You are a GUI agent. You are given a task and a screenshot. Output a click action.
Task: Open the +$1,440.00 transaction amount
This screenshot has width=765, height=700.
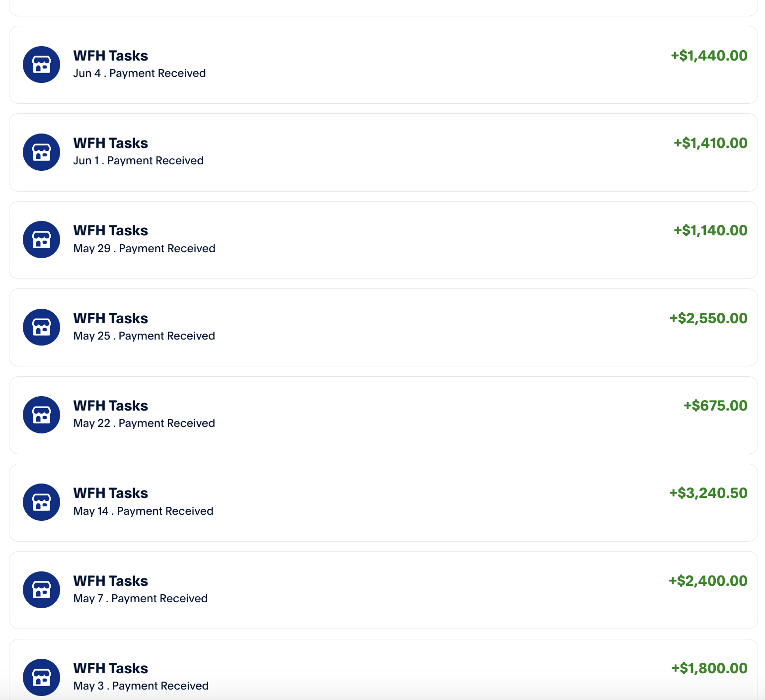(709, 56)
